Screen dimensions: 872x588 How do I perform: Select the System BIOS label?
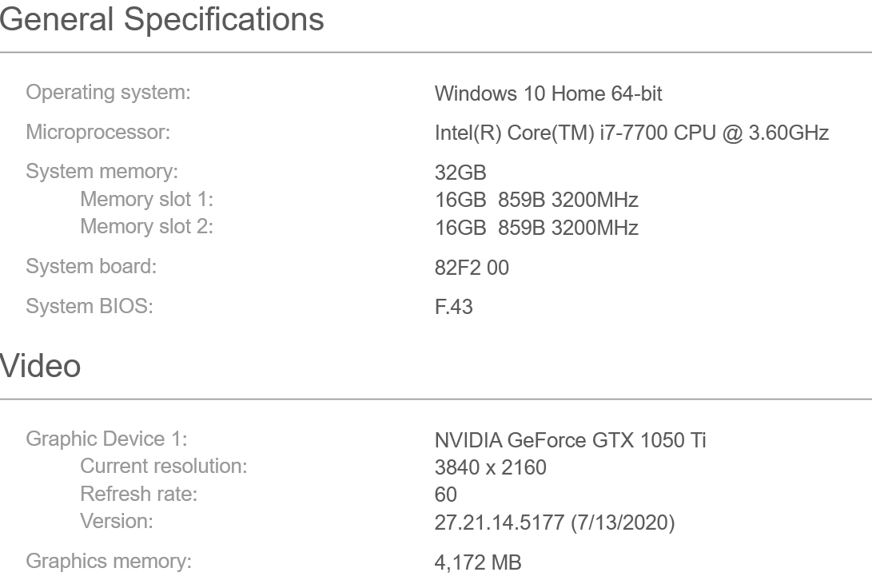pyautogui.click(x=90, y=306)
